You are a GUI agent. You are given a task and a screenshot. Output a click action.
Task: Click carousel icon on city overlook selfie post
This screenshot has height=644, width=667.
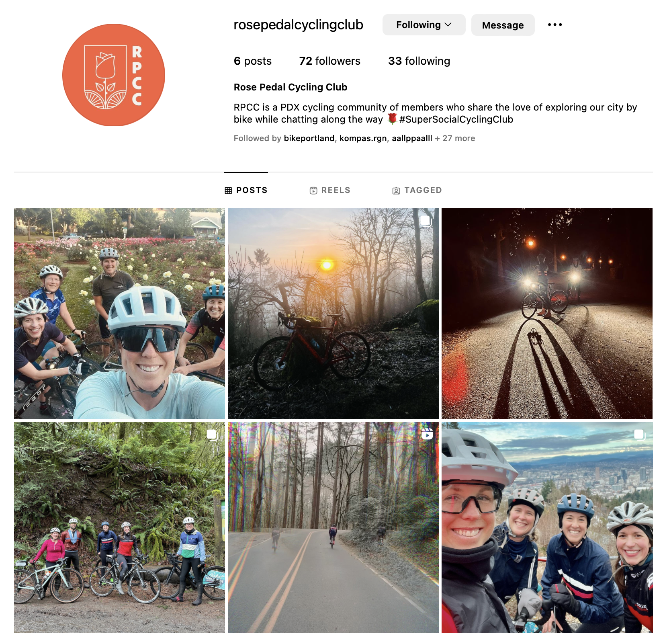[x=639, y=435]
